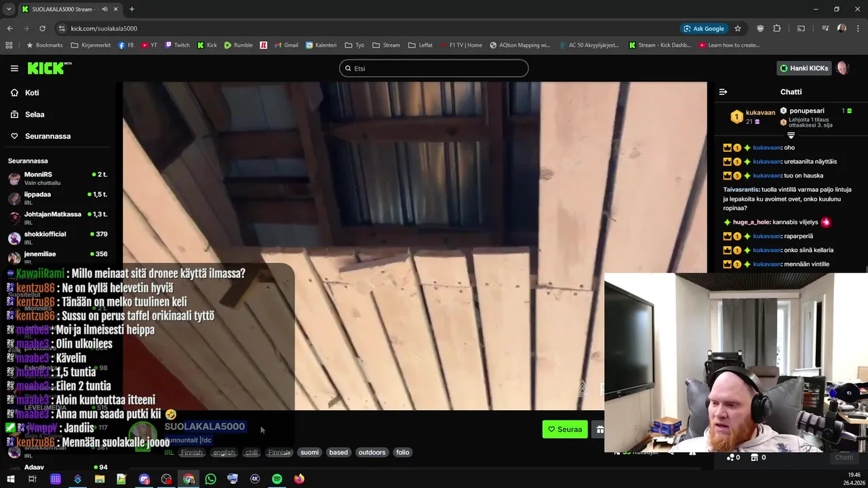Open the Leffat bookmarks folder

[x=420, y=45]
